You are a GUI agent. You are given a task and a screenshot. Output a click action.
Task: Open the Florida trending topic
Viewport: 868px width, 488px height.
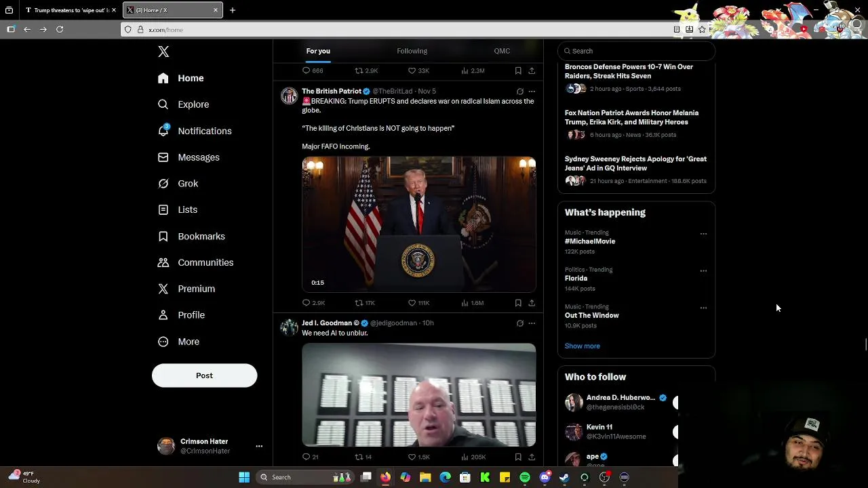pyautogui.click(x=576, y=279)
